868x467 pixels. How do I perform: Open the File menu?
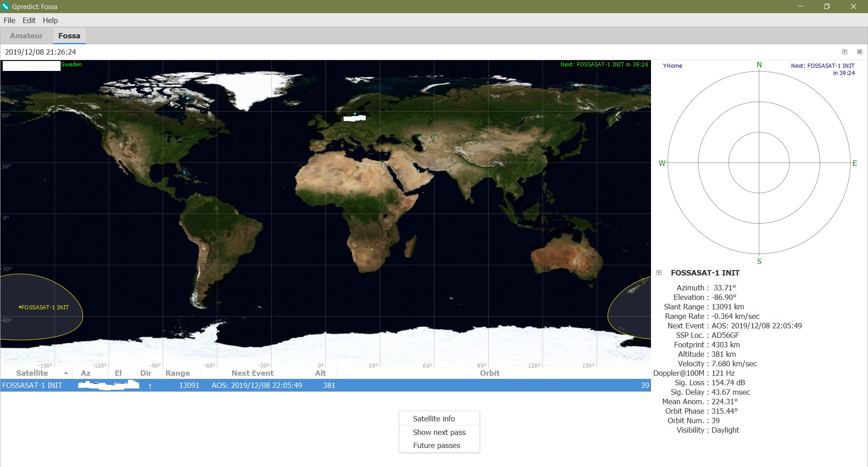[9, 20]
